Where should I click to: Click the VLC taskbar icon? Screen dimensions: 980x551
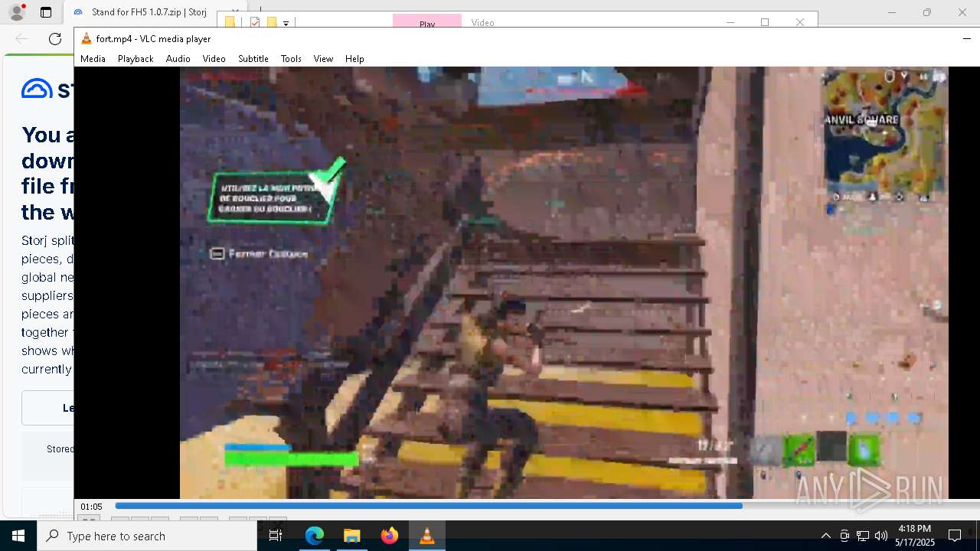click(427, 536)
